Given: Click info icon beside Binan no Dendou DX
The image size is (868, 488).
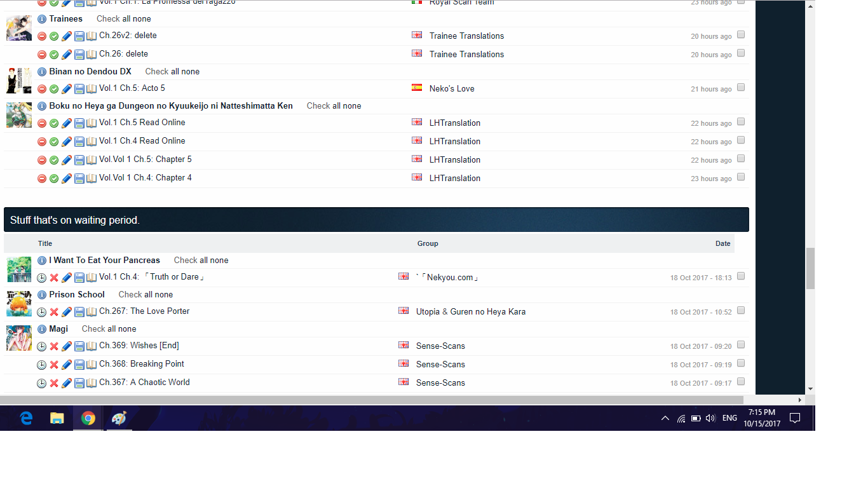Looking at the screenshot, I should (42, 72).
